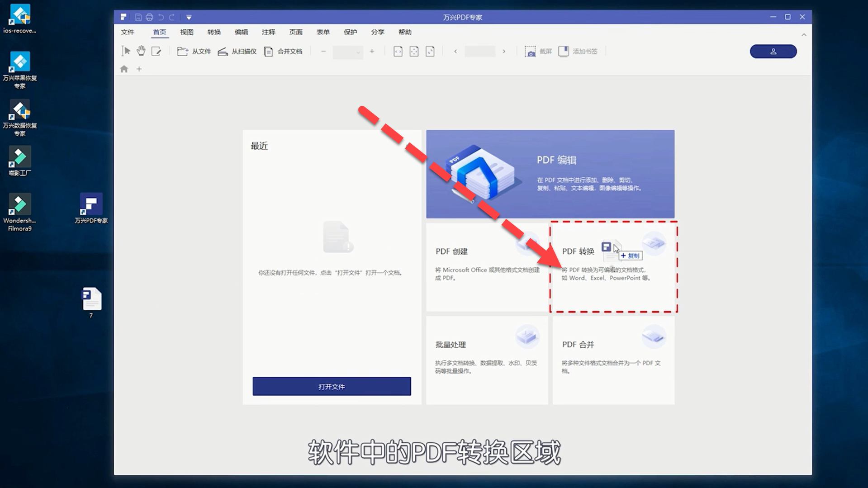
Task: Click the home tab icon
Action: click(x=124, y=69)
